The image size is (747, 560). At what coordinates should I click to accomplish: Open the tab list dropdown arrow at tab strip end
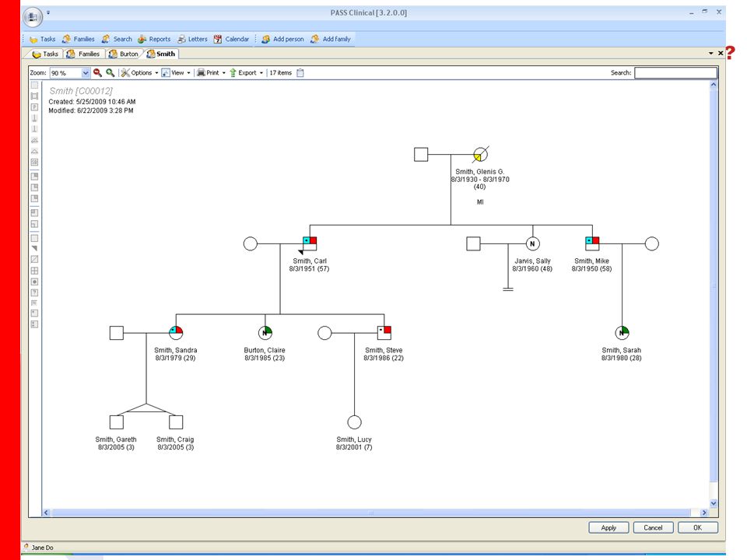pos(710,54)
